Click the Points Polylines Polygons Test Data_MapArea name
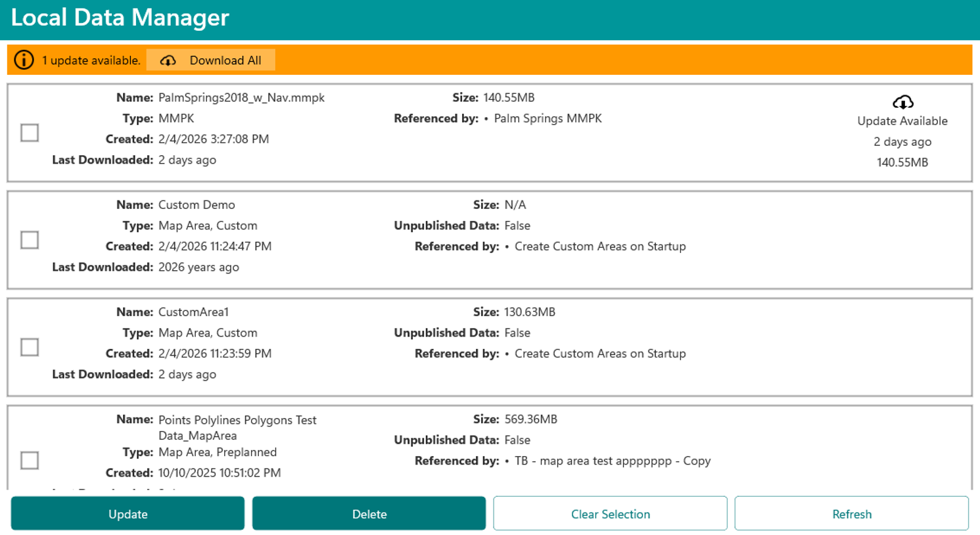The width and height of the screenshot is (980, 535). tap(237, 427)
